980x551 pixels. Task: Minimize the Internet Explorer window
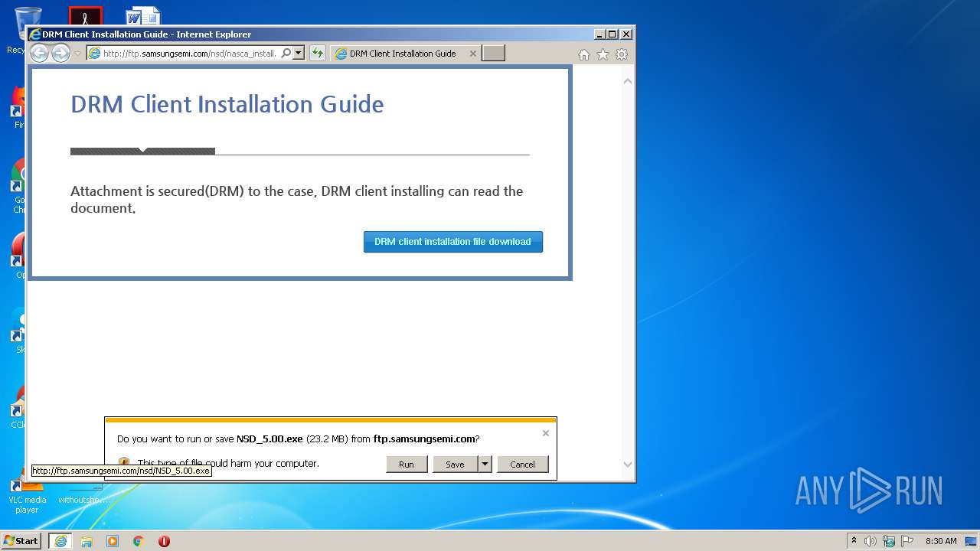[599, 34]
